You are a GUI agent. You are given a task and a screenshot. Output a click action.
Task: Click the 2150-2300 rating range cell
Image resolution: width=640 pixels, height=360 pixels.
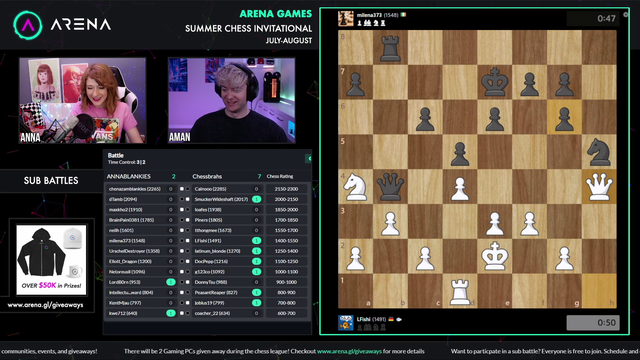[x=287, y=189]
